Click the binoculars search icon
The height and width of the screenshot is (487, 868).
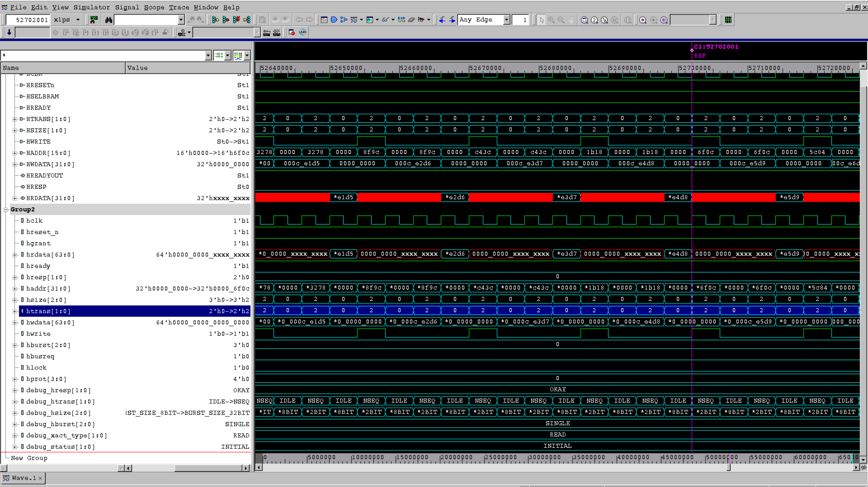[x=108, y=20]
